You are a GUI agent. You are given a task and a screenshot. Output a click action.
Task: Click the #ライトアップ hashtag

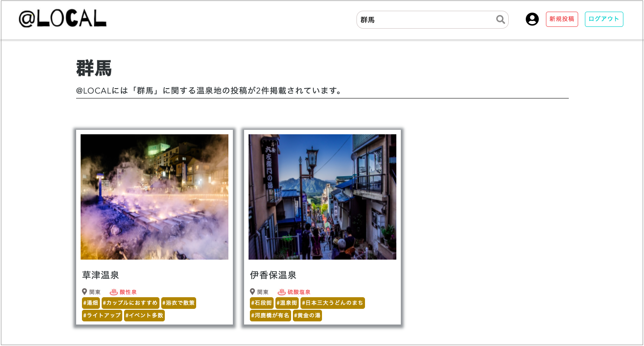(102, 315)
